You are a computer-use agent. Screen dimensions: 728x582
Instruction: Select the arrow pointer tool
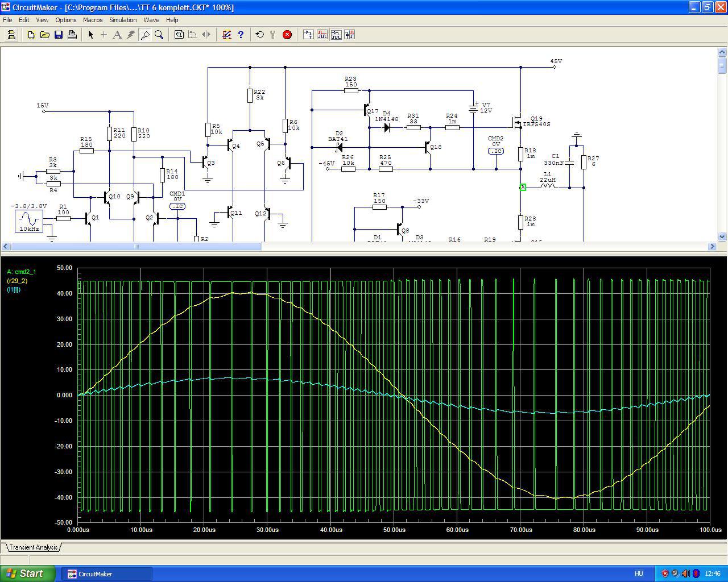point(90,35)
